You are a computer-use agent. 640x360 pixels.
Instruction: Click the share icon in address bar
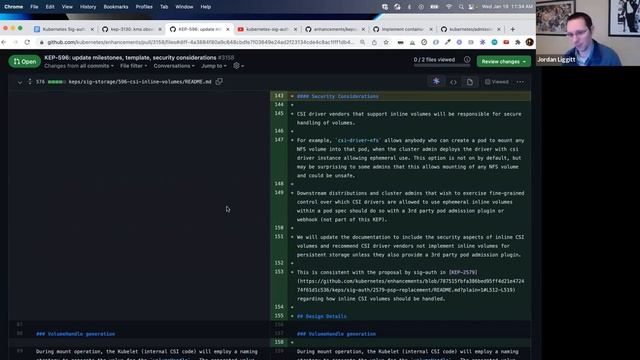click(x=374, y=42)
